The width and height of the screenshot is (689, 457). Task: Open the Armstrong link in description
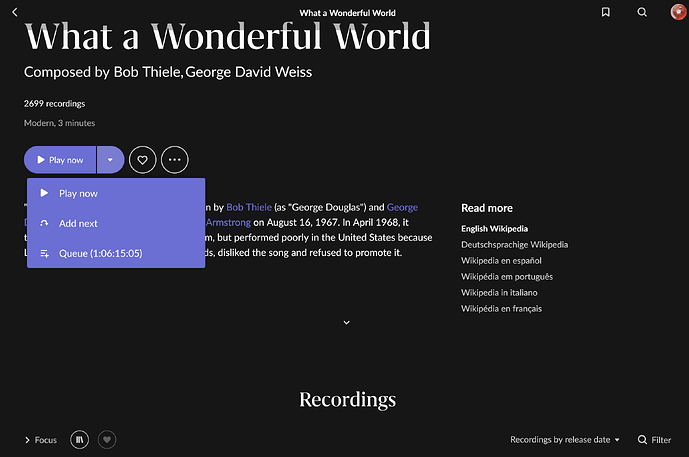click(x=228, y=222)
